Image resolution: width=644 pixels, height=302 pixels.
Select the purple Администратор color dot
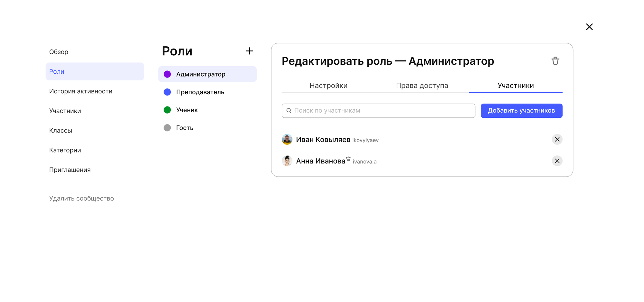click(x=167, y=74)
